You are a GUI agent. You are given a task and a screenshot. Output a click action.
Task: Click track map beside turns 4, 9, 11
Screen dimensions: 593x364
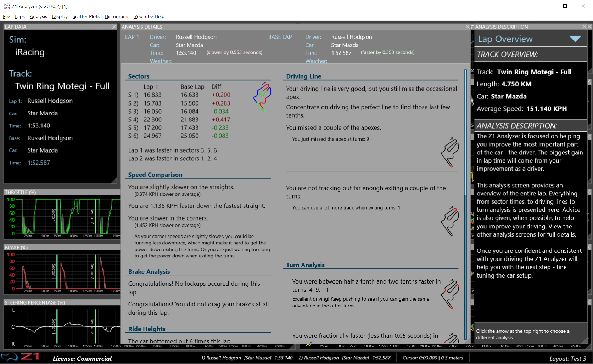pos(450,294)
